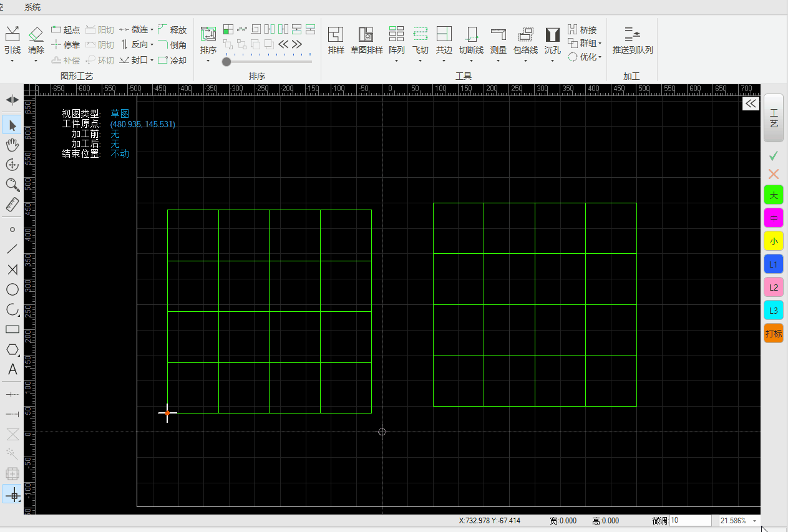This screenshot has height=532, width=788.
Task: Select the green 大 layer swatch
Action: [x=774, y=195]
